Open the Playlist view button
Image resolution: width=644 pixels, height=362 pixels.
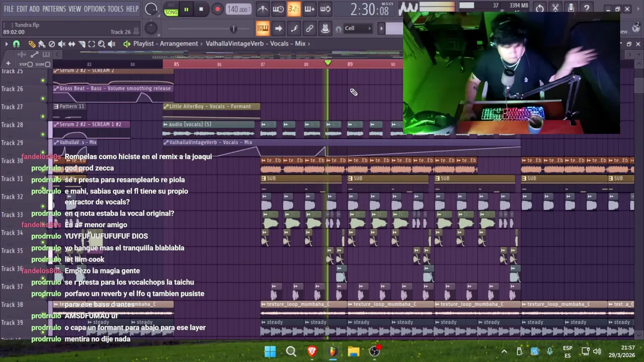[263, 28]
